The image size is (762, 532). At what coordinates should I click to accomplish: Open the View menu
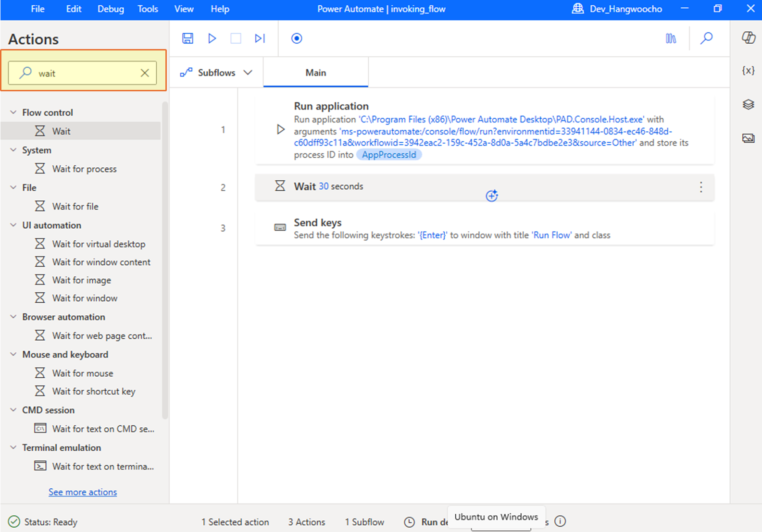pyautogui.click(x=184, y=9)
